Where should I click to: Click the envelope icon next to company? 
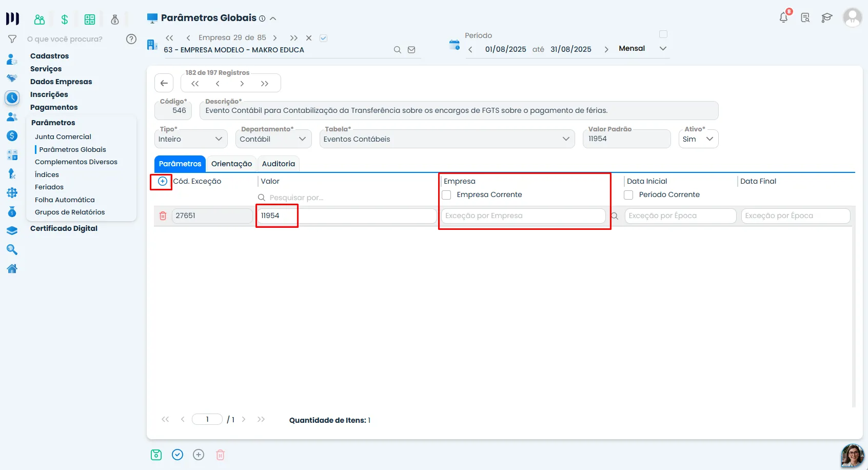click(x=411, y=50)
